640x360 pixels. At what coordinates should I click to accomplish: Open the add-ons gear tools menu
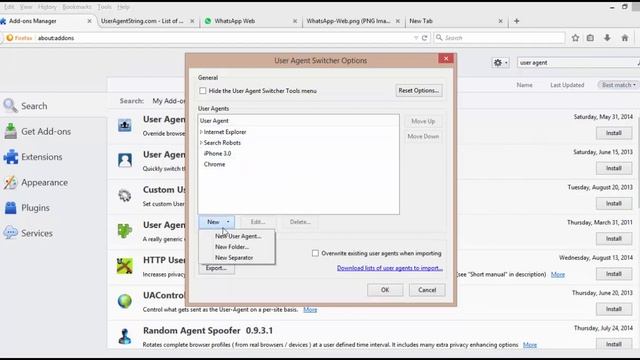[500, 62]
